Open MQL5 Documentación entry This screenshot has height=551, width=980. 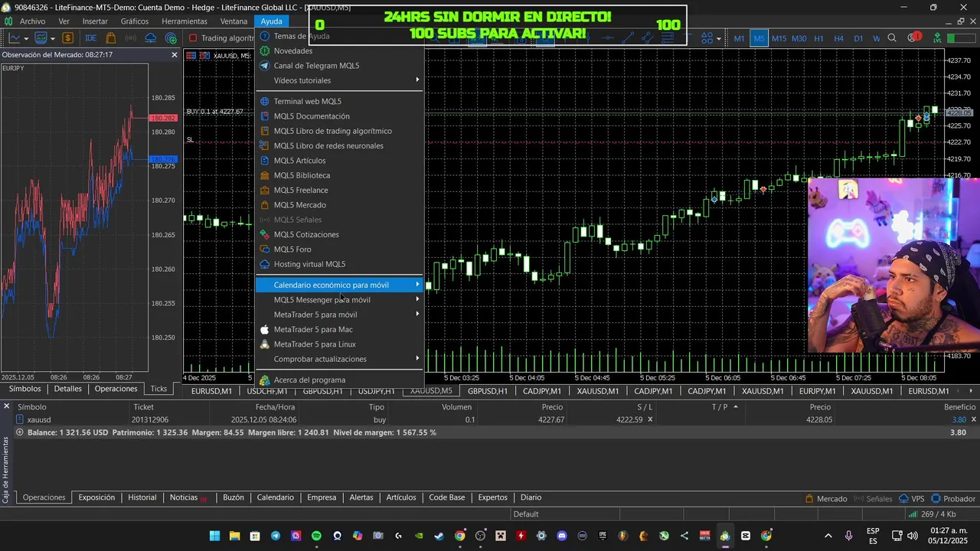339,116
